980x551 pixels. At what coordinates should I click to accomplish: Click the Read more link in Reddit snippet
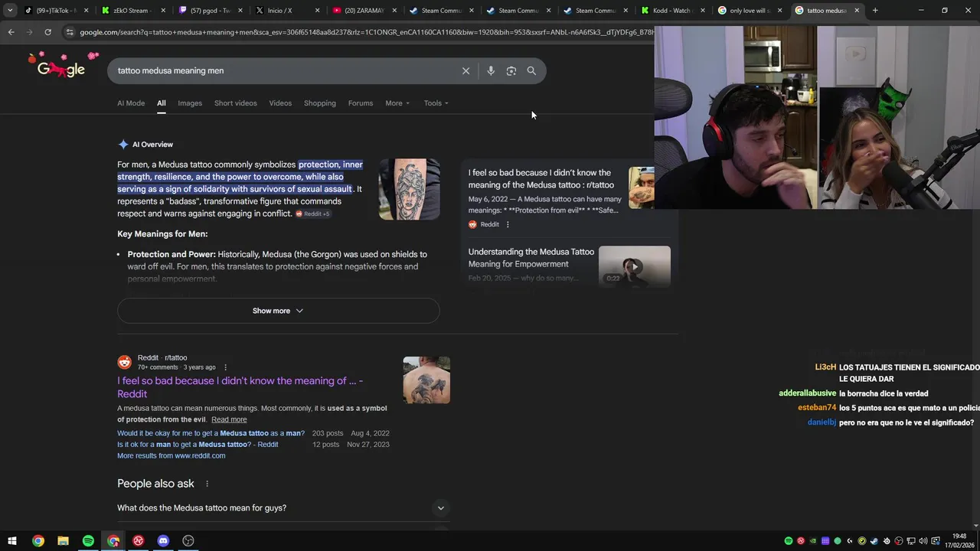click(x=229, y=419)
